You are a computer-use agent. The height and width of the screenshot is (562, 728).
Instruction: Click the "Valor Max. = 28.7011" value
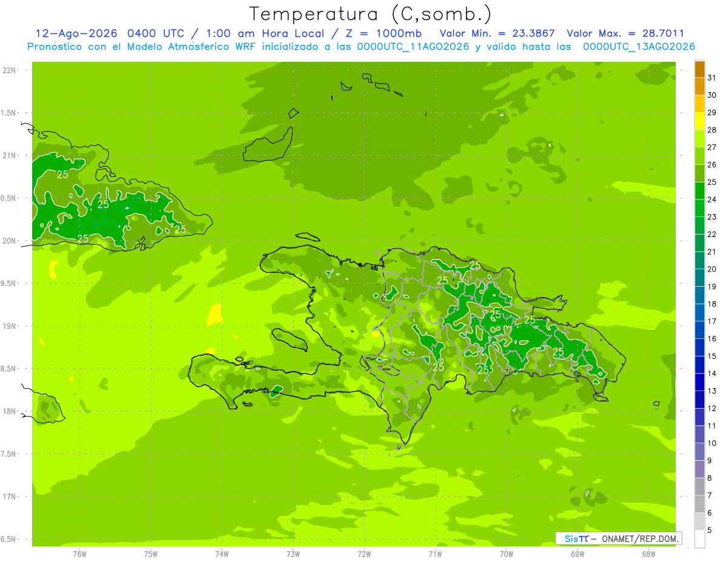point(625,33)
